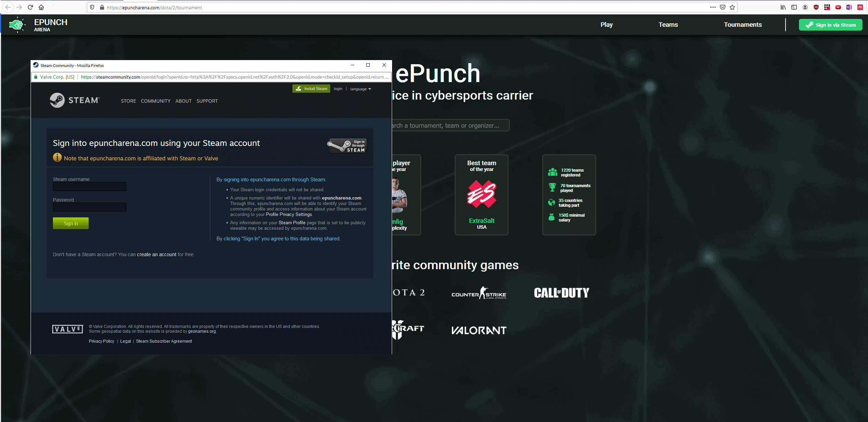868x422 pixels.
Task: Open Steam STORE tab
Action: click(129, 101)
